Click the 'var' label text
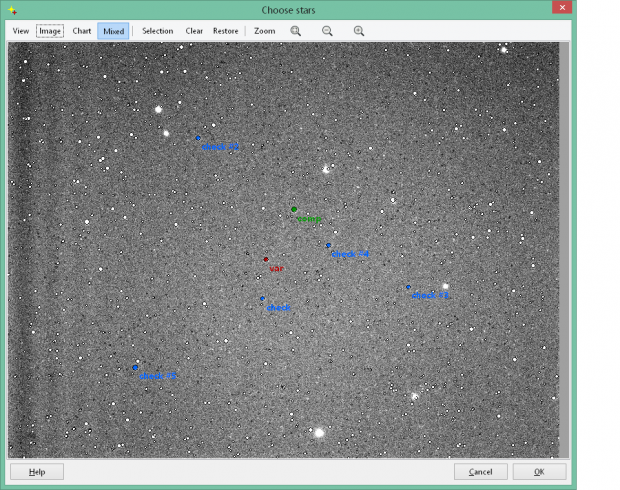 tap(276, 269)
